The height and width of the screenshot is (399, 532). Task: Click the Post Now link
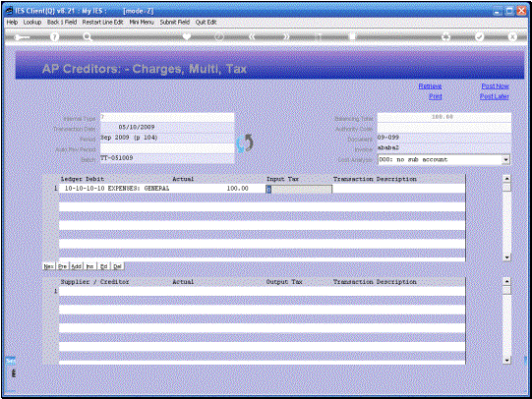click(x=495, y=86)
